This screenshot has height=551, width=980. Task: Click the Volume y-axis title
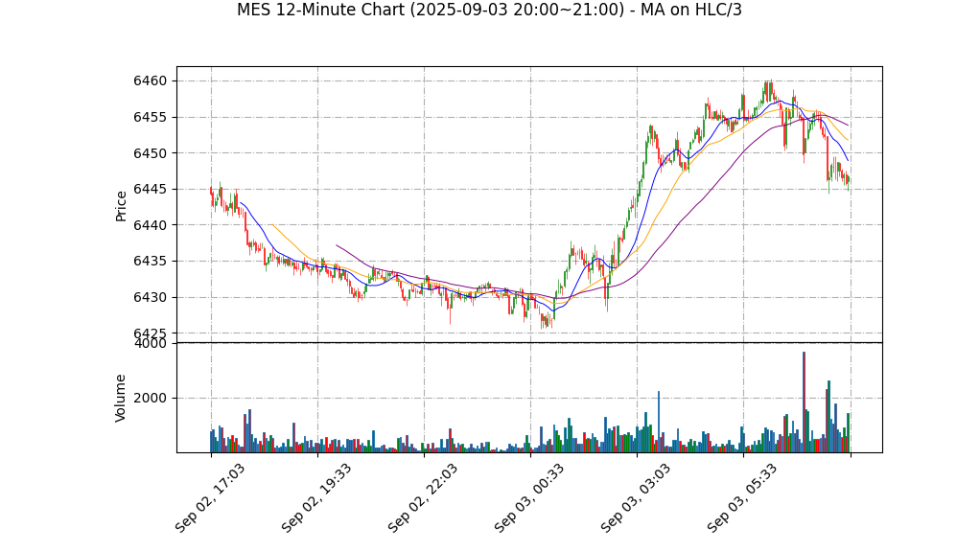coord(121,398)
